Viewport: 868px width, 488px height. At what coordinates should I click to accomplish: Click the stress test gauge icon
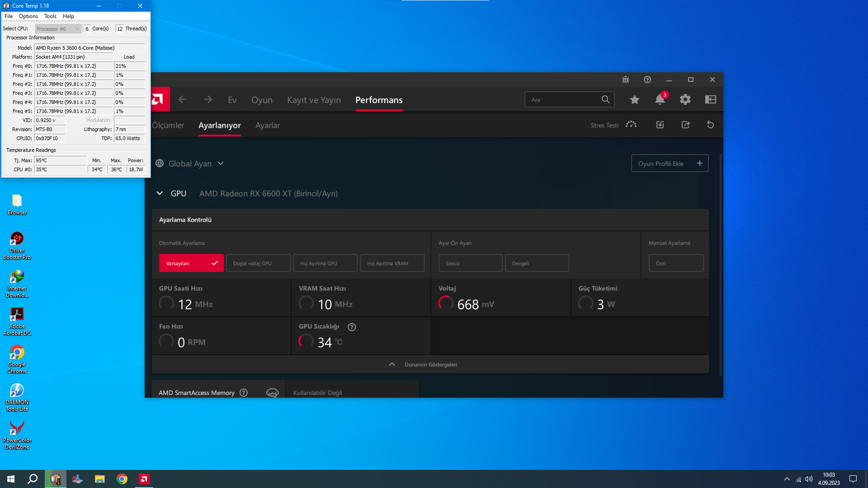631,125
